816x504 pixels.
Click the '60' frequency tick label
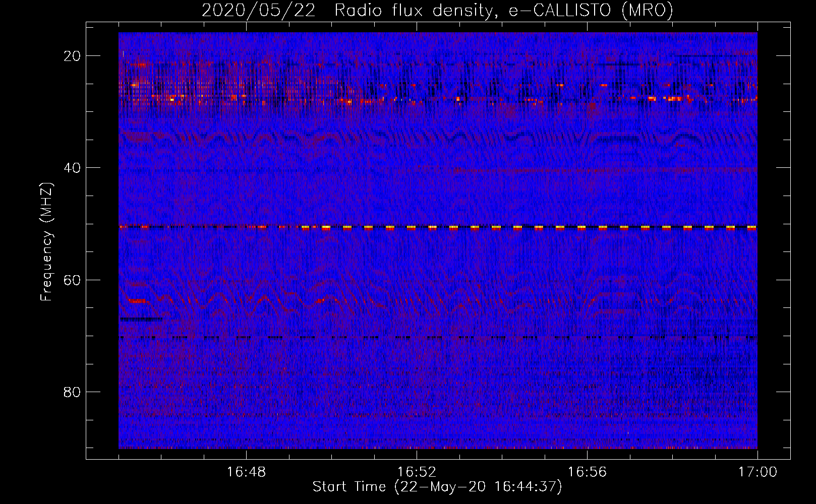pyautogui.click(x=72, y=280)
